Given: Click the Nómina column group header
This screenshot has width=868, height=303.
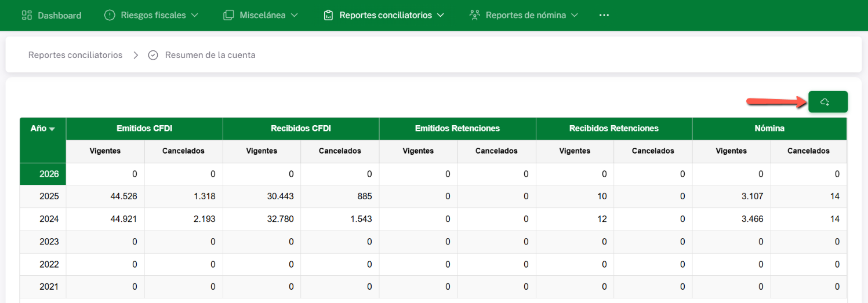Looking at the screenshot, I should pos(769,129).
